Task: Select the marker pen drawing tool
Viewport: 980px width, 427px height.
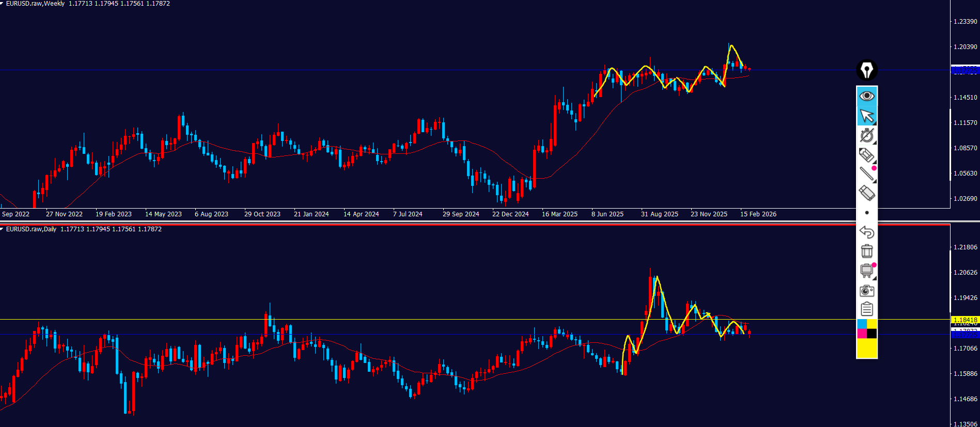Action: click(x=866, y=155)
